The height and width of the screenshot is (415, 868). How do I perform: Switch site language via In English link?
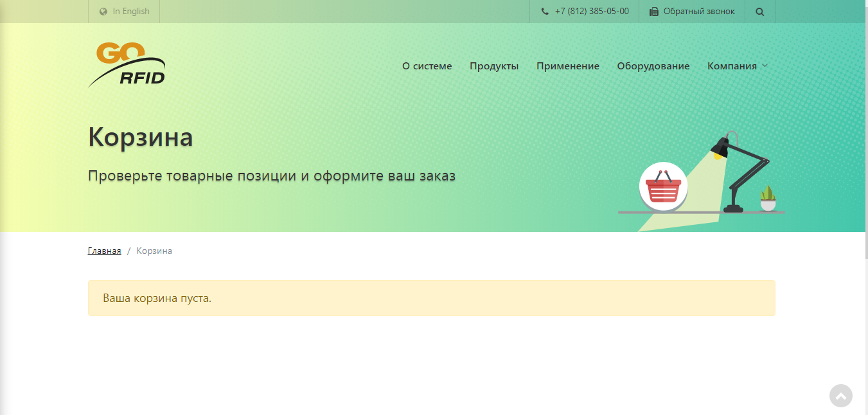click(130, 11)
